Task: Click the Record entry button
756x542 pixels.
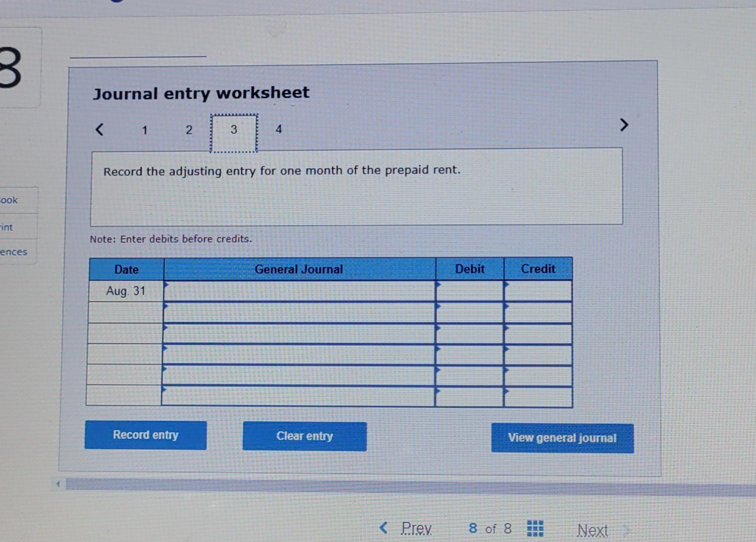Action: pos(145,435)
